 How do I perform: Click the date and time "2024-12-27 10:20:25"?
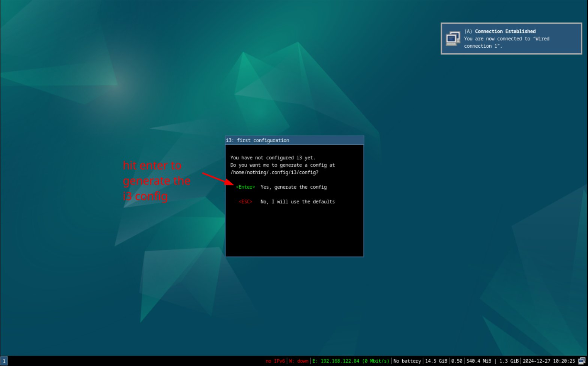[549, 361]
